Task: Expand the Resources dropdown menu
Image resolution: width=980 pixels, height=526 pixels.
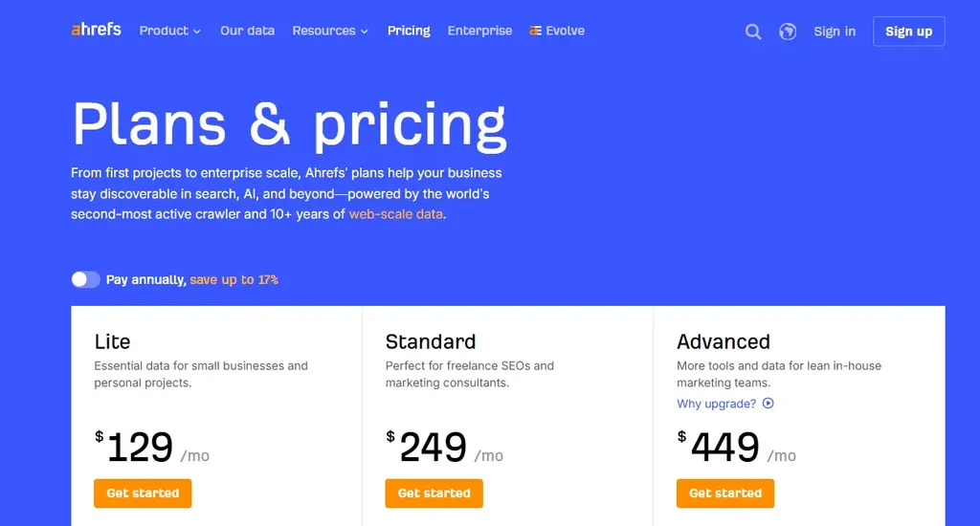Action: 330,31
